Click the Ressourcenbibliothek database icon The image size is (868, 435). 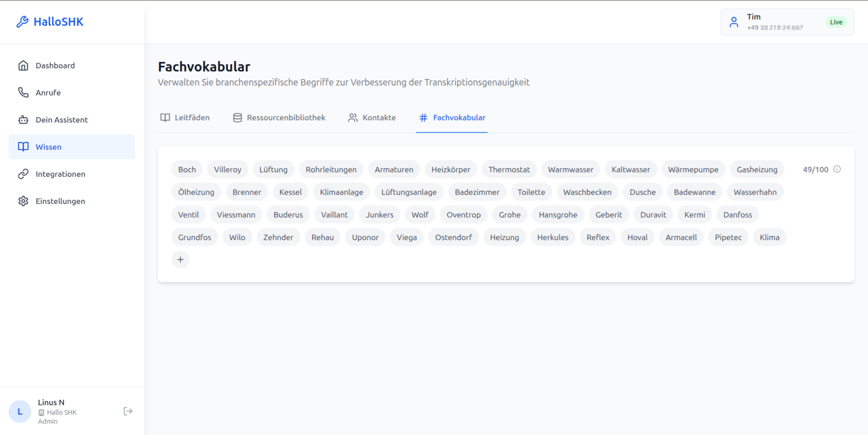[x=237, y=118]
